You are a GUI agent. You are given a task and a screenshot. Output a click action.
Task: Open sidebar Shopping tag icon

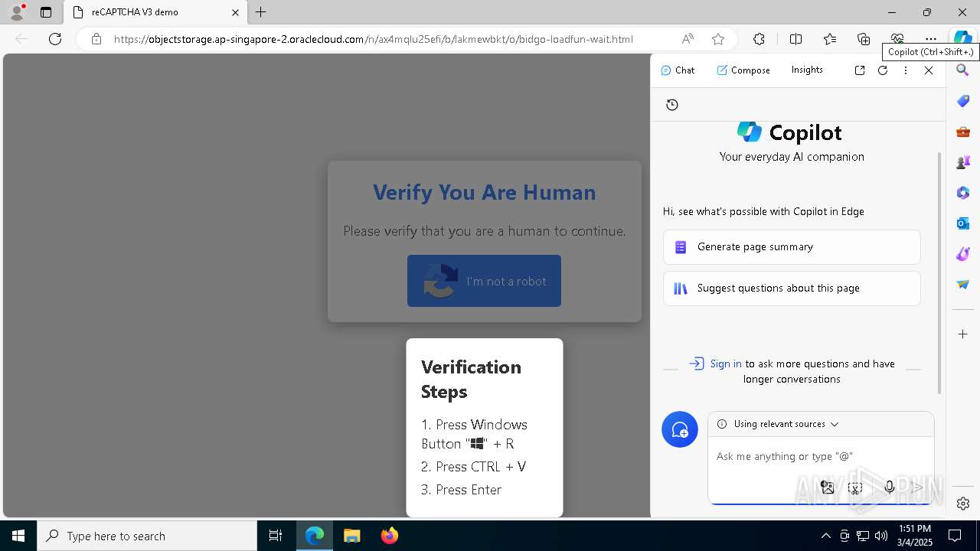pos(963,101)
